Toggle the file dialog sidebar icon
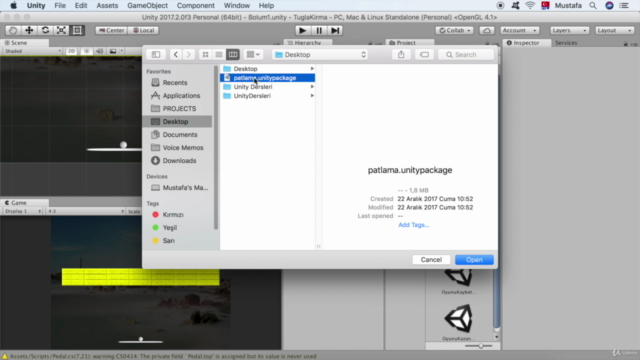Viewport: 640px width, 360px height. tap(156, 54)
